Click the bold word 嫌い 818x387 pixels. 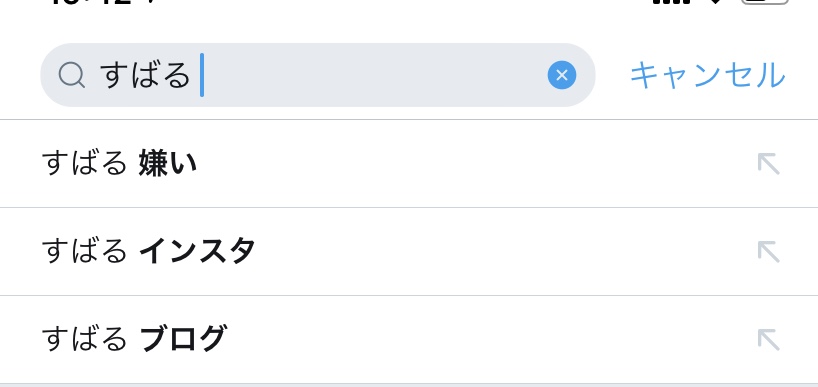[x=168, y=164]
